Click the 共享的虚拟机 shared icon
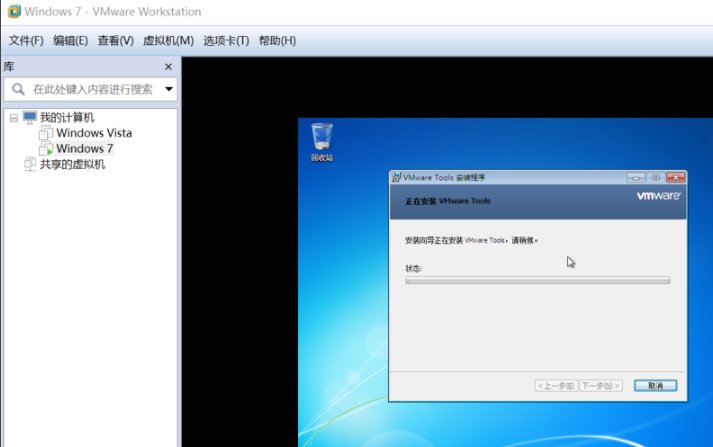 click(x=30, y=164)
